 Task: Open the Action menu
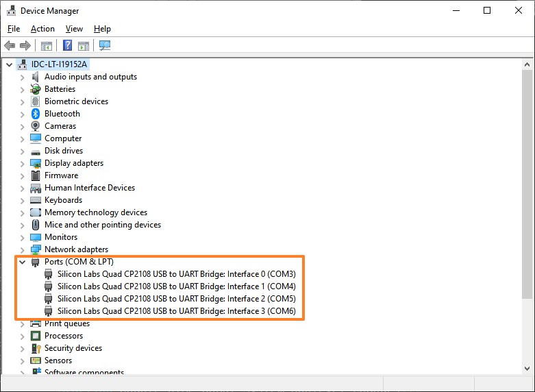coord(42,29)
